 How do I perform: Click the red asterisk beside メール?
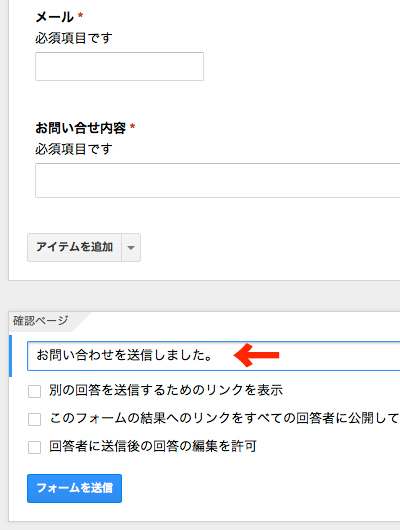click(x=80, y=15)
